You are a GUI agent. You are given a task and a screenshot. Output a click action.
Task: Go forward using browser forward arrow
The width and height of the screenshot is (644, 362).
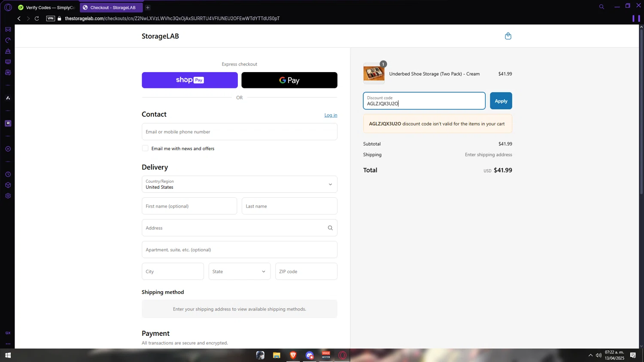tap(28, 18)
